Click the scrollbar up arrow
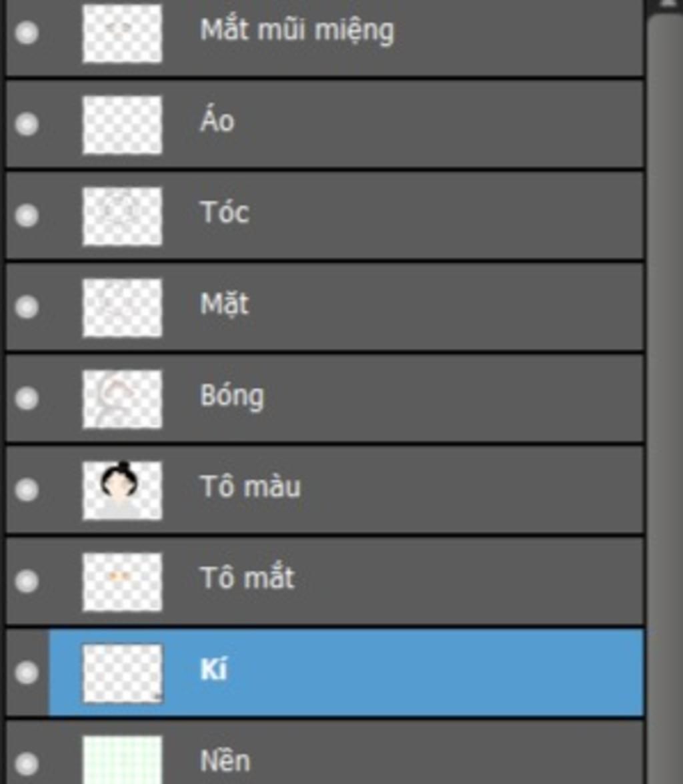The height and width of the screenshot is (784, 683). (x=664, y=4)
